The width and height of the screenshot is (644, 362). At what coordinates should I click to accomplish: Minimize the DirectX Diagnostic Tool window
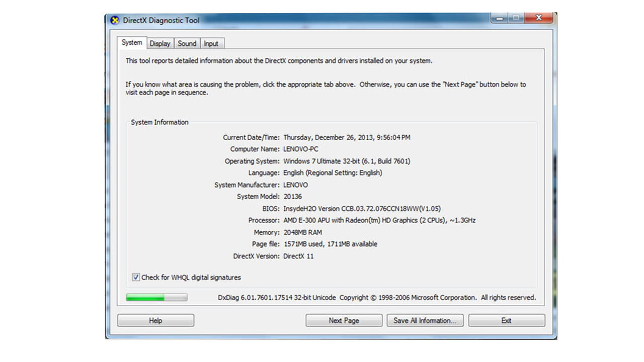499,19
